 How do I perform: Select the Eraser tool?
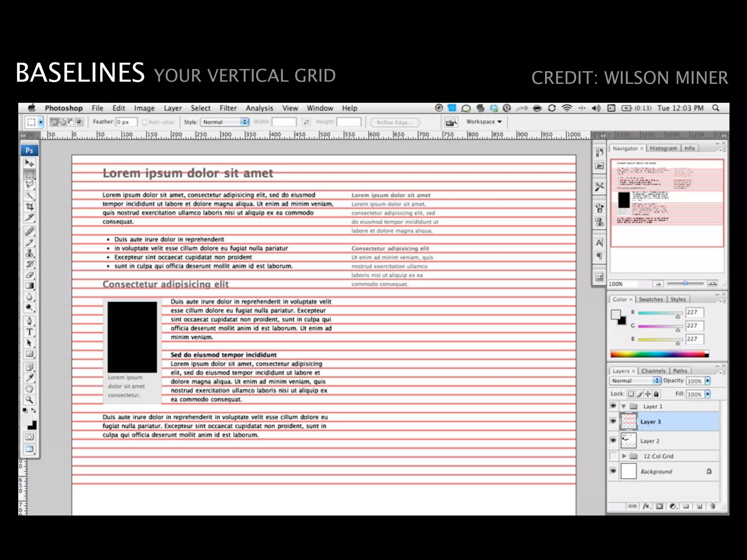tap(30, 275)
